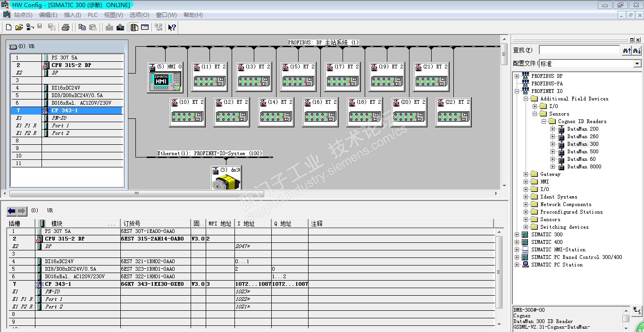
Task: Click the context Help arrow icon
Action: pos(172,27)
